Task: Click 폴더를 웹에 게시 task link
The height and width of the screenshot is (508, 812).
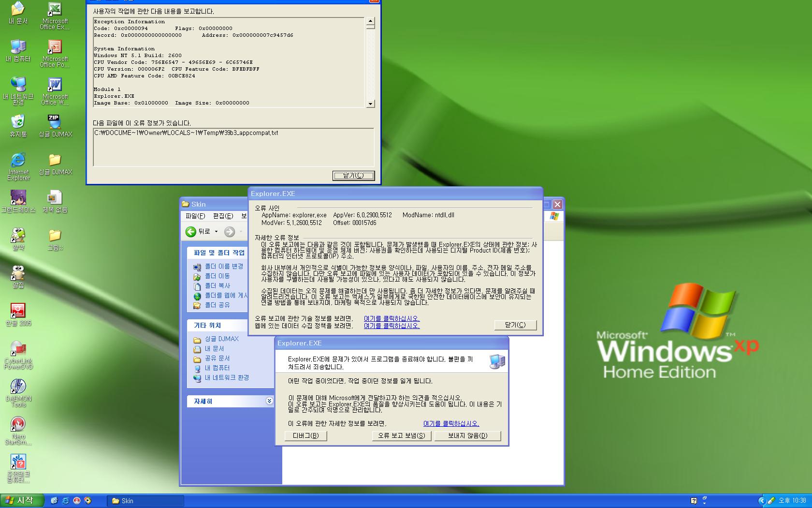Action: click(x=226, y=295)
